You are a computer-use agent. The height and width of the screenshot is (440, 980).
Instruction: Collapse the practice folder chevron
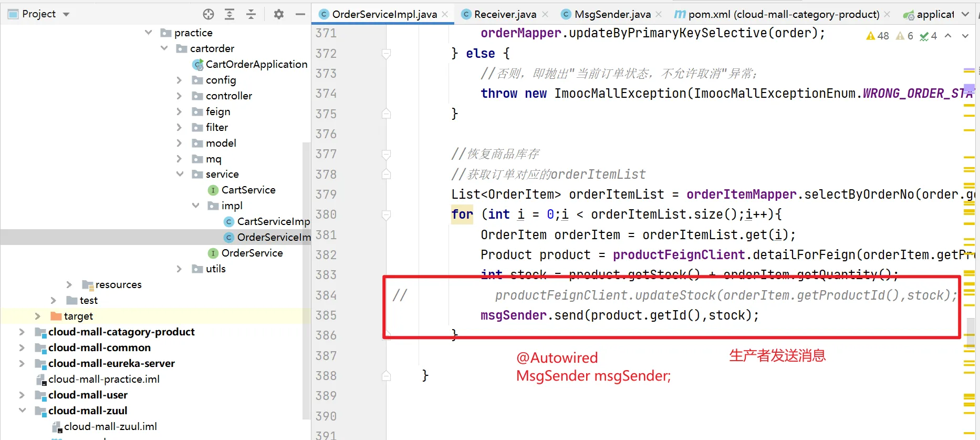(x=149, y=33)
